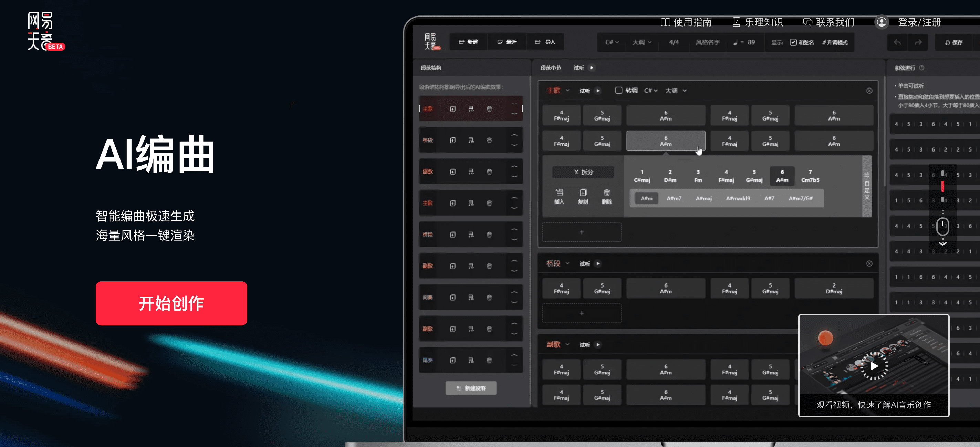This screenshot has height=447, width=980.
Task: Toggle the #升调模式 display option
Action: tap(835, 42)
